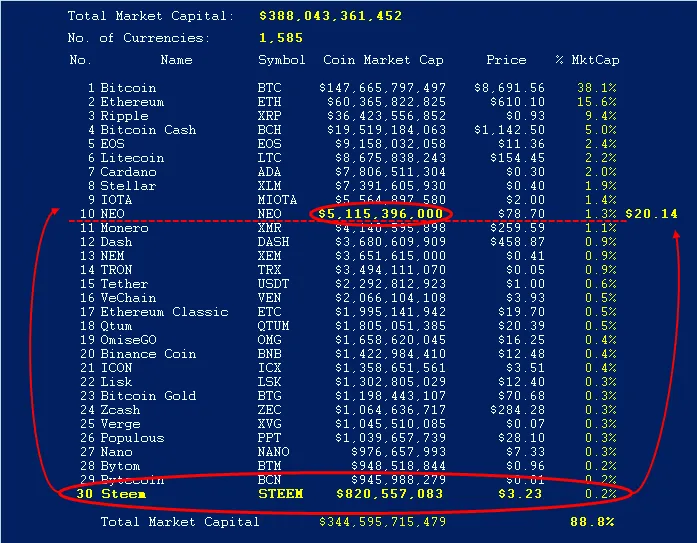Click the MIOTA symbol cell
This screenshot has width=697, height=543.
click(x=277, y=200)
